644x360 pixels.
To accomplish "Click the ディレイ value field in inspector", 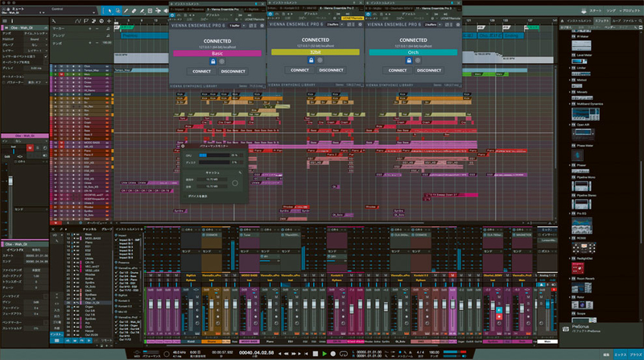I will click(x=35, y=68).
